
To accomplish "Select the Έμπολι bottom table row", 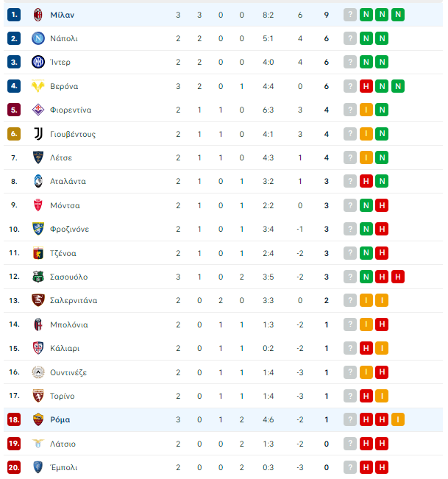I will pos(223,467).
